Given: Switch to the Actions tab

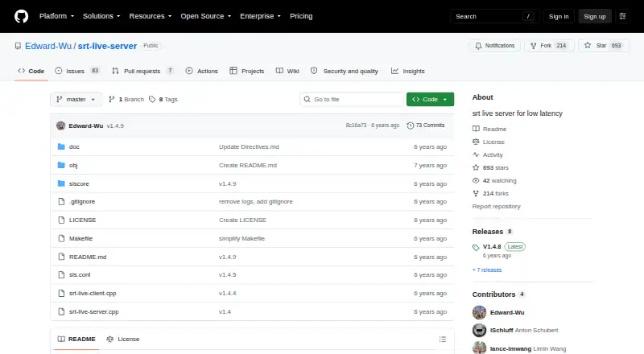Looking at the screenshot, I should [202, 71].
